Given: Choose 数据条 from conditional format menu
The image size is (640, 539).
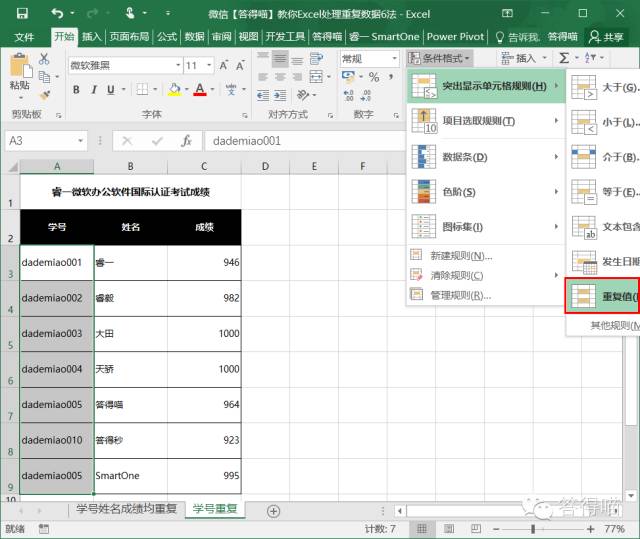Looking at the screenshot, I should 486,157.
